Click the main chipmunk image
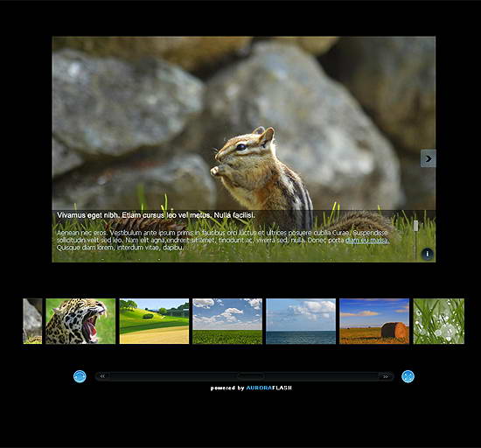Image resolution: width=481 pixels, height=448 pixels. [x=244, y=122]
